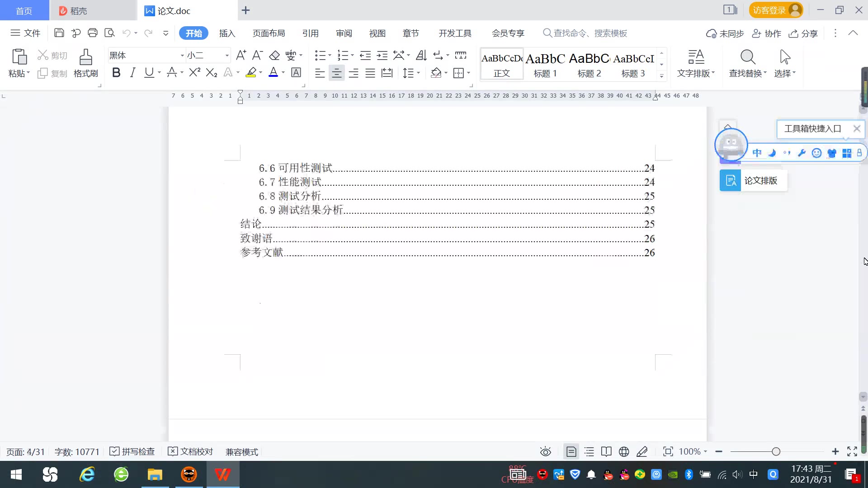Click the Distributed alignment icon

click(387, 73)
